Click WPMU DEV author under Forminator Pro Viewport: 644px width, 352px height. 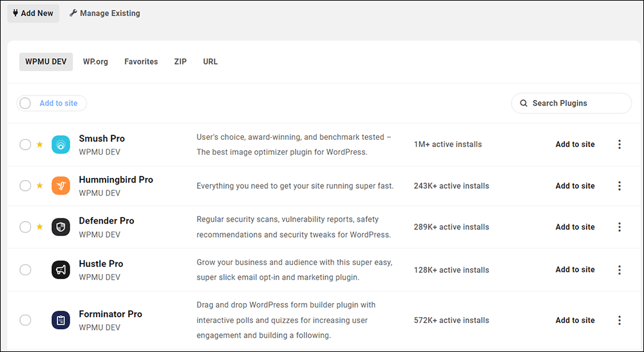tap(99, 328)
